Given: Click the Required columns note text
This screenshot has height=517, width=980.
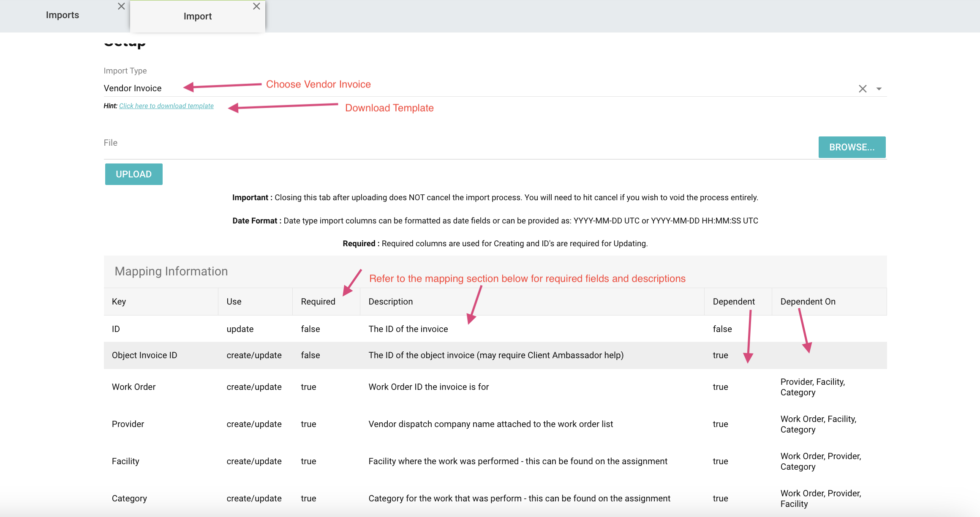Looking at the screenshot, I should tap(495, 243).
